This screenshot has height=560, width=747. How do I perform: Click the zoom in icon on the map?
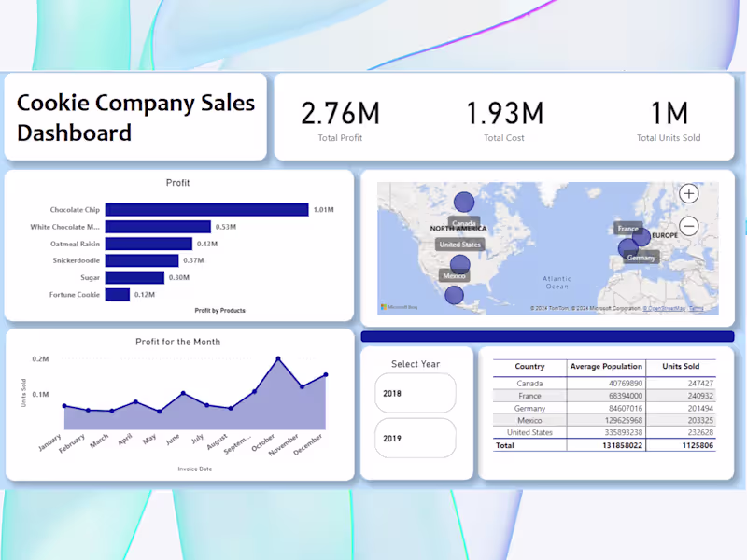[688, 194]
